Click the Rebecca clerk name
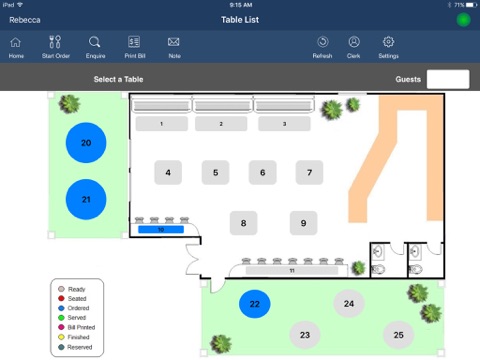 pyautogui.click(x=25, y=20)
